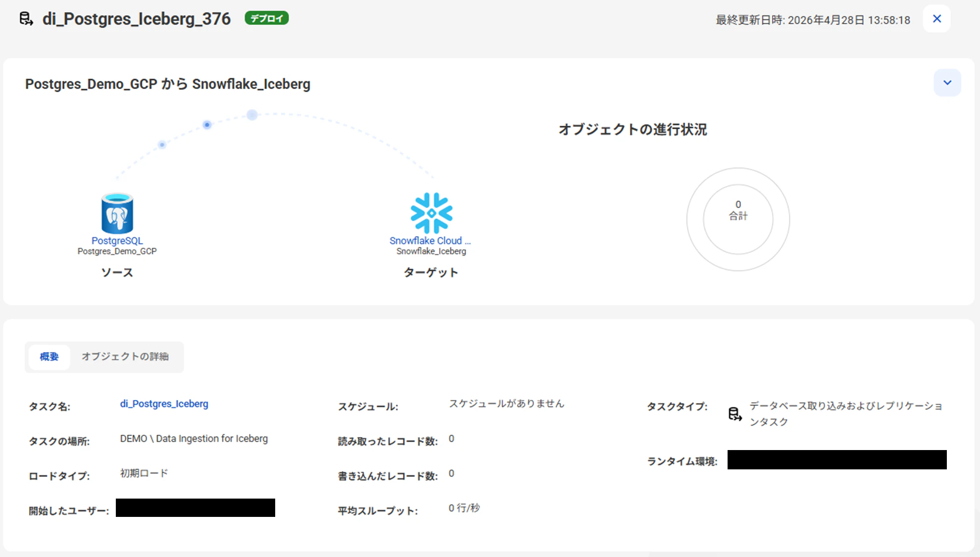Click the 初期ロード load type value
Image resolution: width=980 pixels, height=557 pixels.
144,473
